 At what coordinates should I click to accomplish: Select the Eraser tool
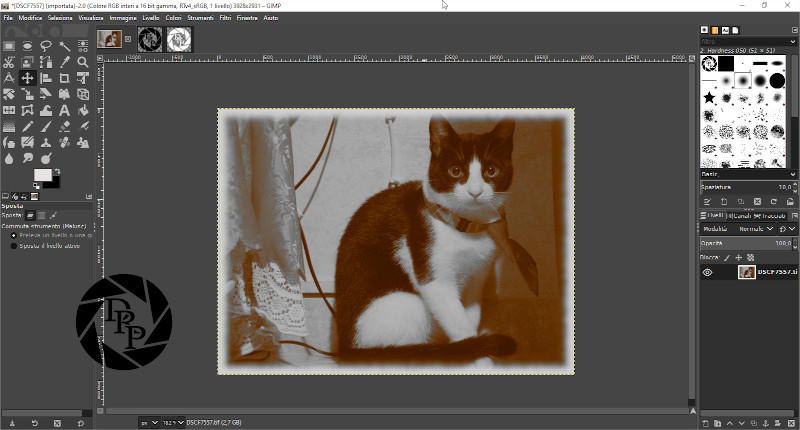point(64,127)
